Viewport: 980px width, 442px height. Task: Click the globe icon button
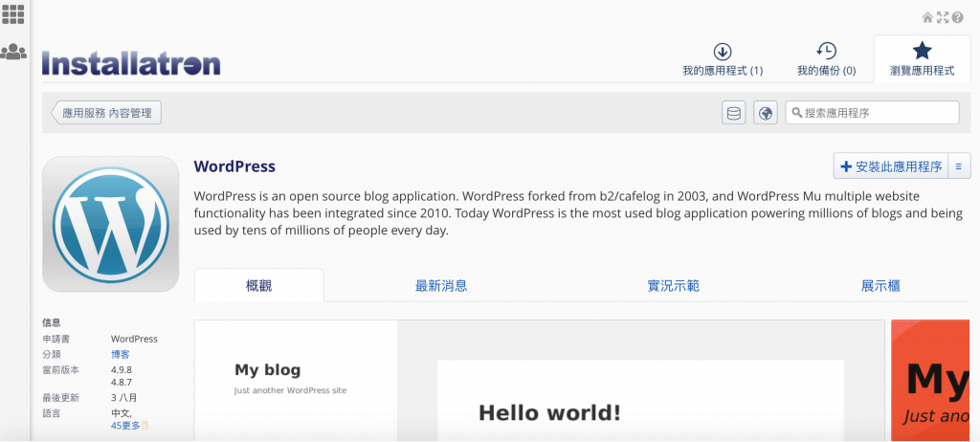pyautogui.click(x=765, y=113)
